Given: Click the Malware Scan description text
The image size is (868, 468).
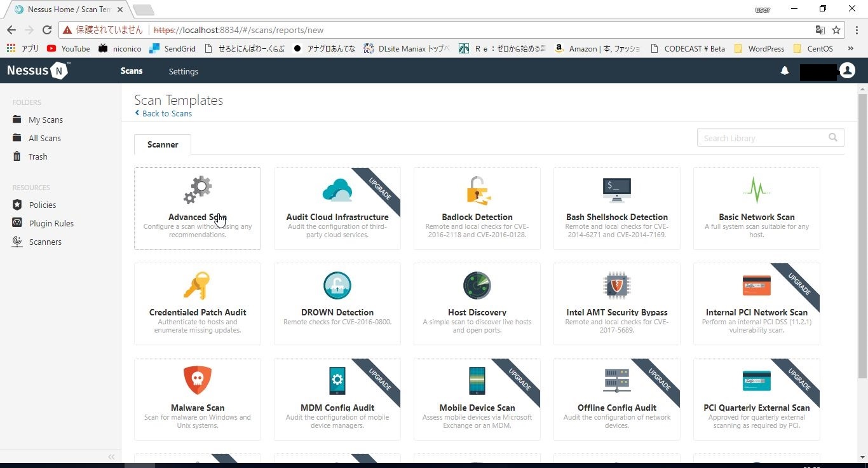Looking at the screenshot, I should click(198, 422).
